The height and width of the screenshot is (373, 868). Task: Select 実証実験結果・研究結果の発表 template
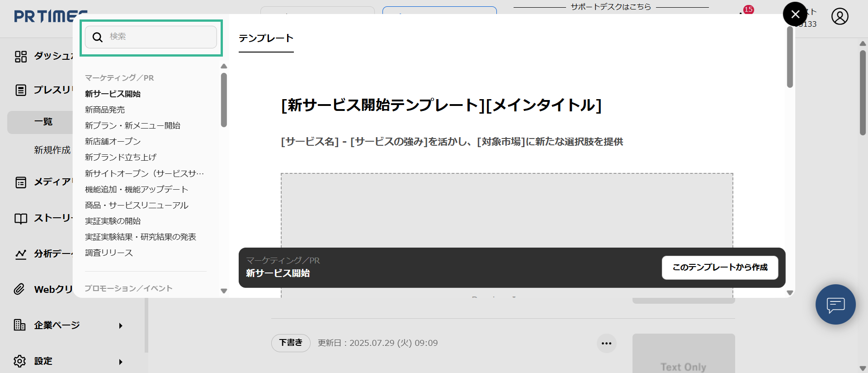141,237
